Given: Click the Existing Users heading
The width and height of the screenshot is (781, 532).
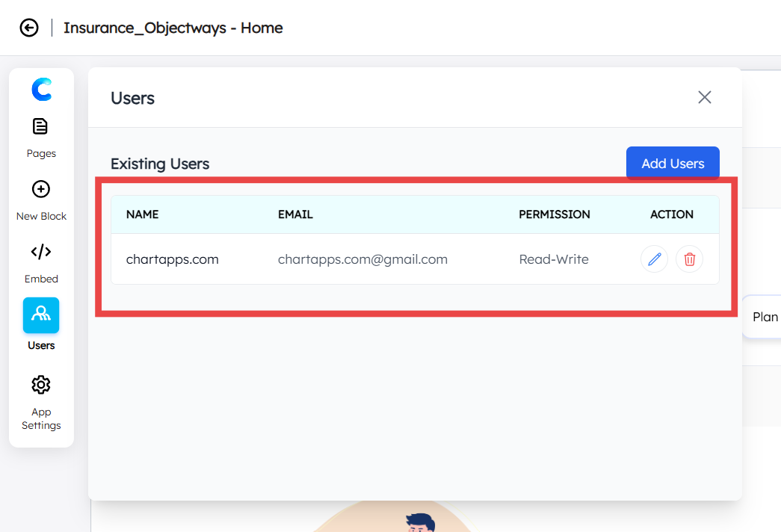Looking at the screenshot, I should click(x=160, y=164).
